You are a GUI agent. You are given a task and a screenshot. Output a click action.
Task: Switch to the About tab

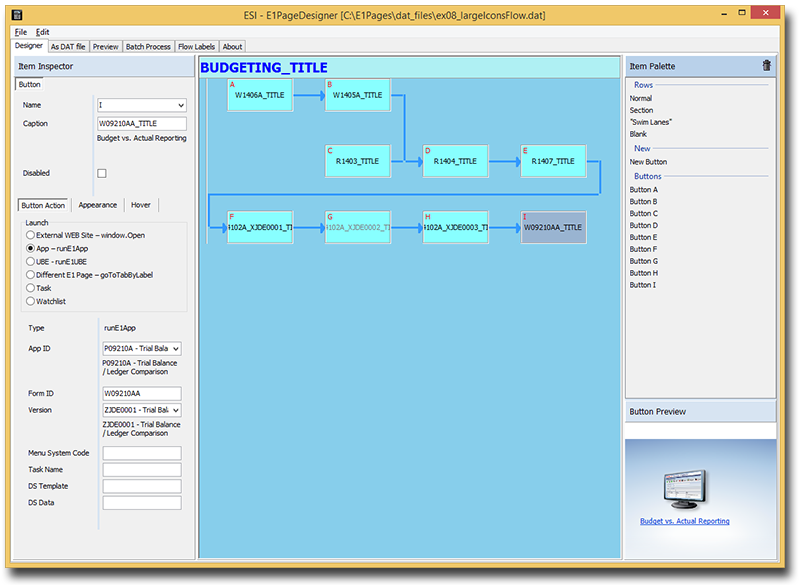(x=232, y=46)
